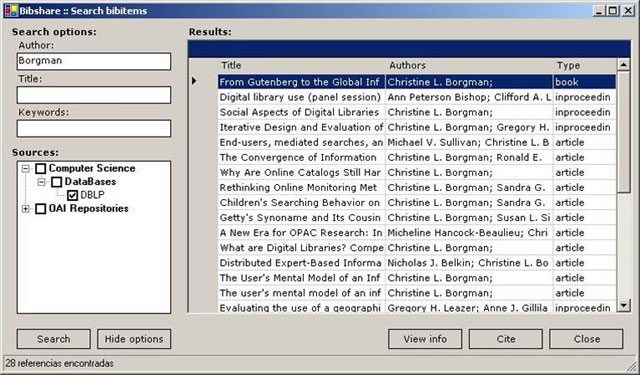
Task: Click the Hide options button
Action: click(134, 339)
